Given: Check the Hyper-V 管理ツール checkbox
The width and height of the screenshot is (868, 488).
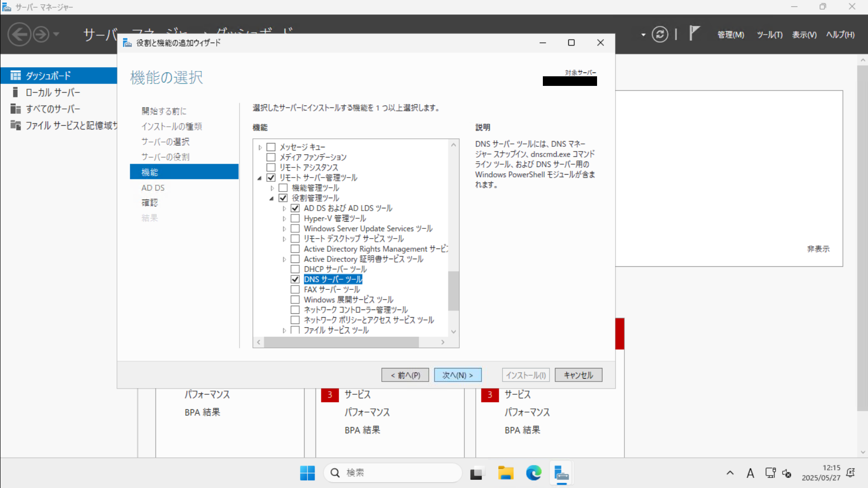Looking at the screenshot, I should (295, 218).
